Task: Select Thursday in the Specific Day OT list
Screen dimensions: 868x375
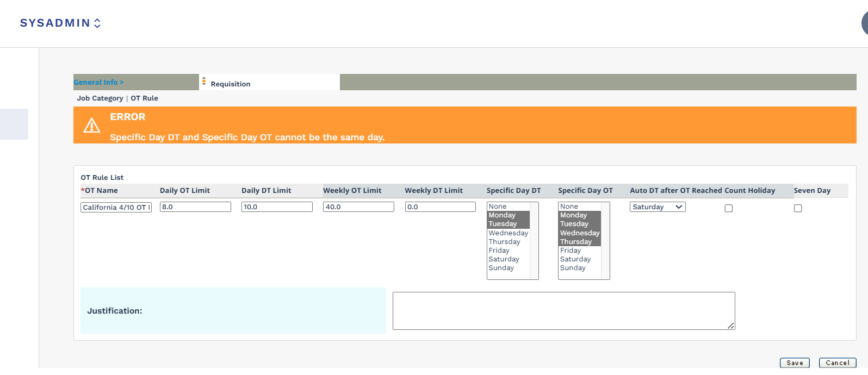Action: coord(580,242)
